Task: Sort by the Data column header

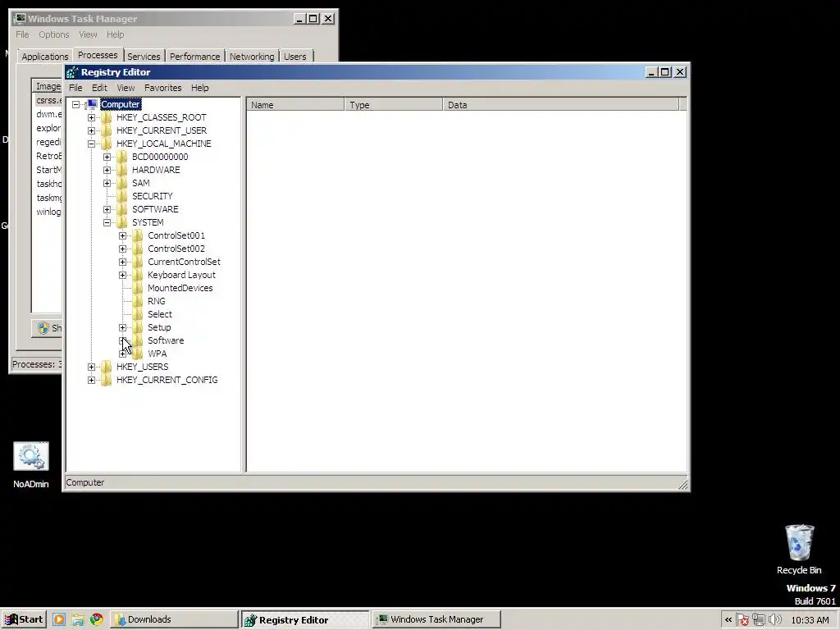Action: [561, 105]
